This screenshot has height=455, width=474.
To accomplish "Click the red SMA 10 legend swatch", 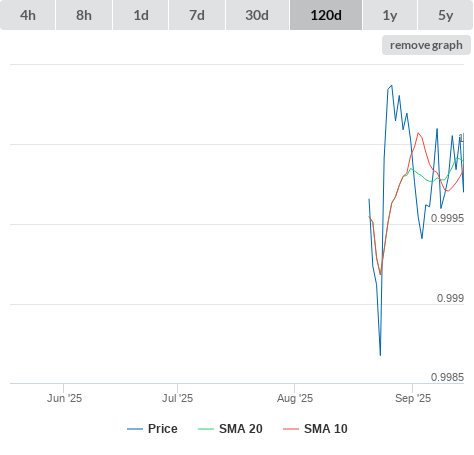I will [x=291, y=429].
